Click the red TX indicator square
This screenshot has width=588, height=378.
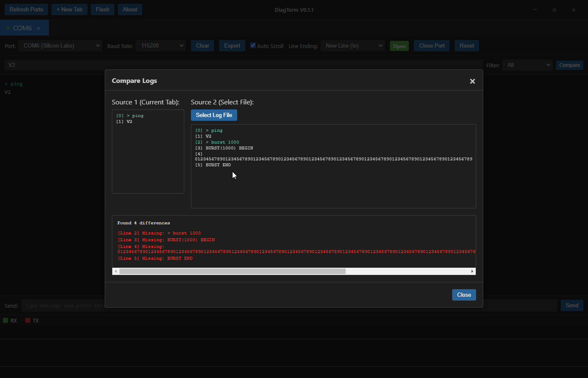pyautogui.click(x=28, y=320)
